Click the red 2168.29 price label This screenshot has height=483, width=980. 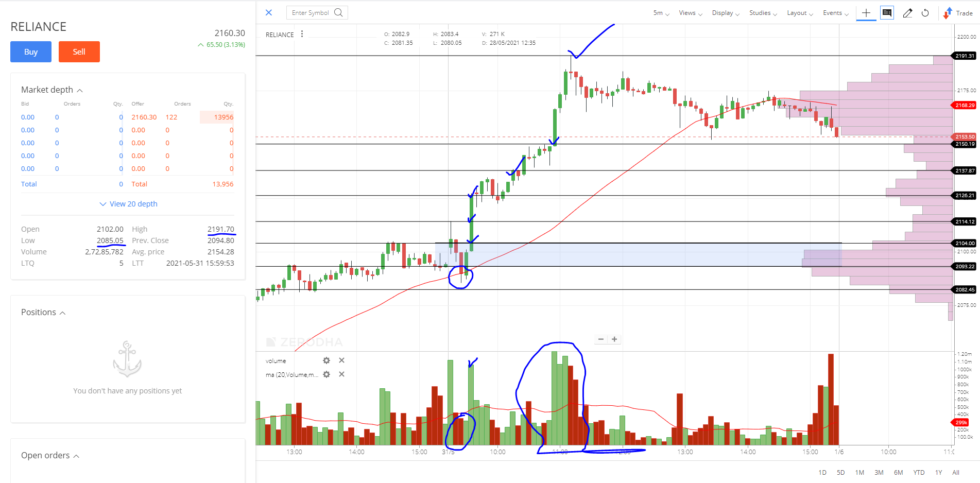964,105
